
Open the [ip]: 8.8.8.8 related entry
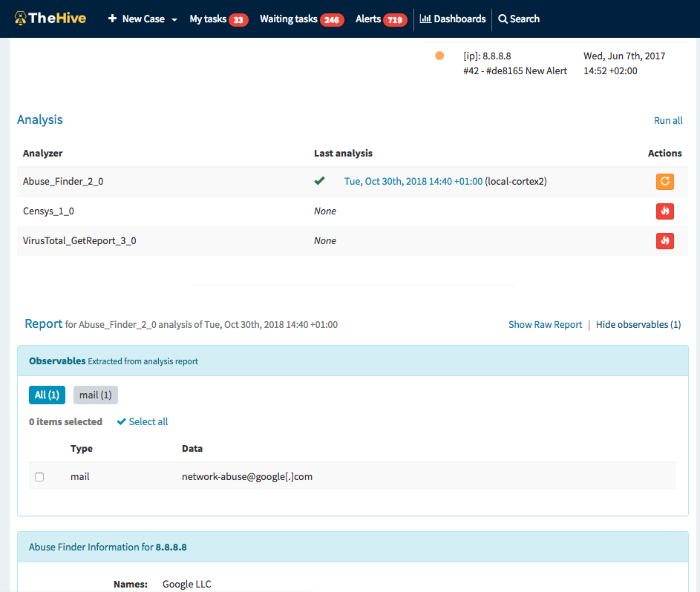pyautogui.click(x=487, y=56)
